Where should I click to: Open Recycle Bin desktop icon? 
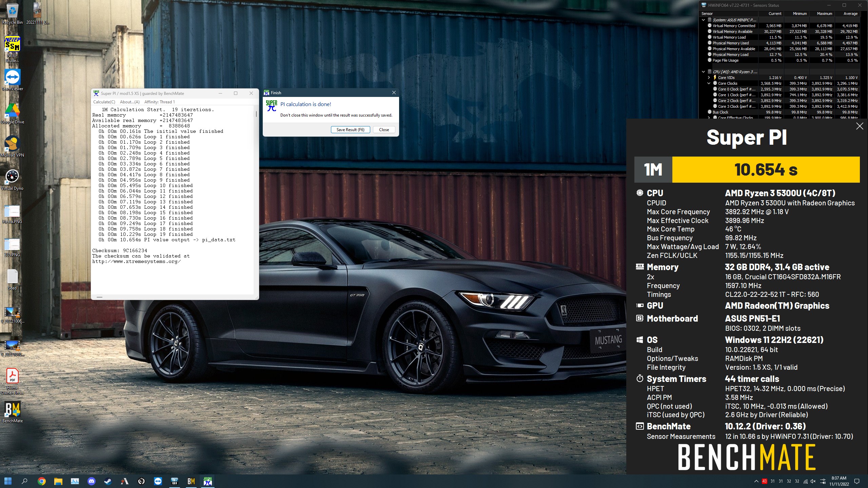[12, 14]
